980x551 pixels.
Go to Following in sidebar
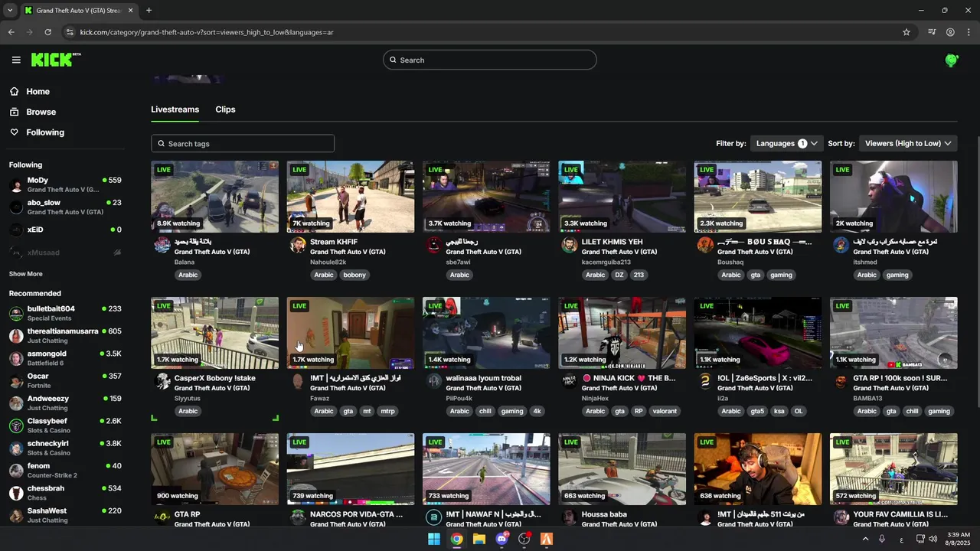(x=45, y=132)
